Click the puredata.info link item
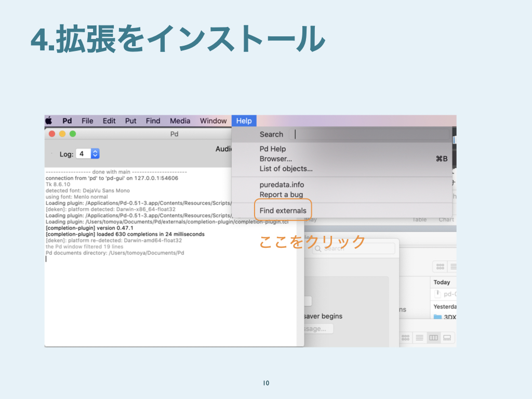Viewport: 532px width, 399px height. point(282,184)
